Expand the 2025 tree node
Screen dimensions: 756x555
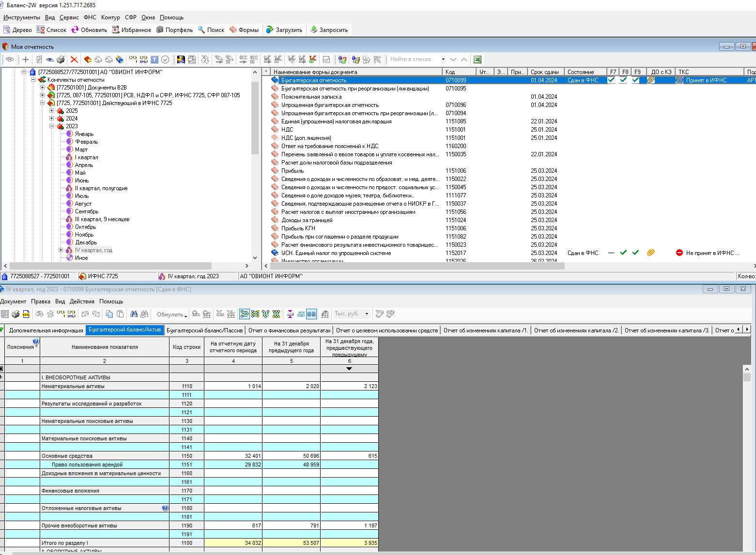click(52, 111)
